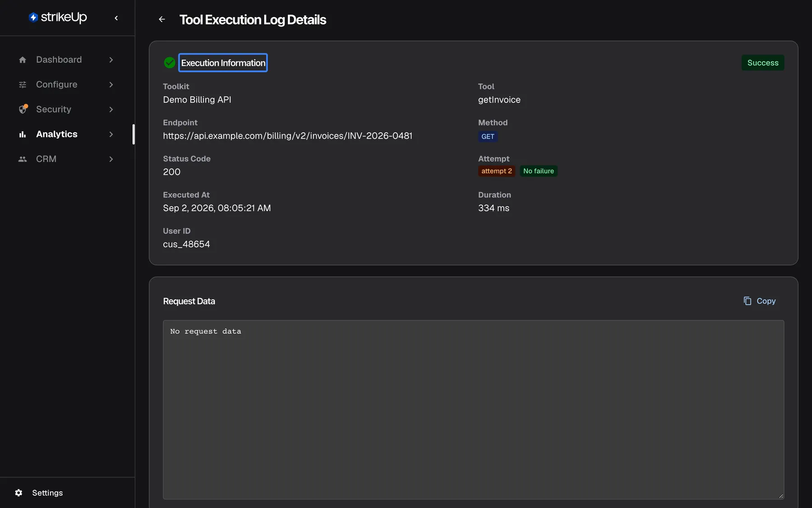
Task: Open the Dashboard menu item
Action: coord(67,60)
